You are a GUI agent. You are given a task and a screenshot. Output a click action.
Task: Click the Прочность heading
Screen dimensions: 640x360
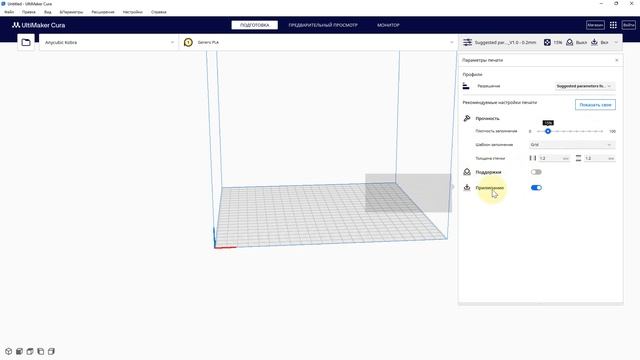[487, 118]
